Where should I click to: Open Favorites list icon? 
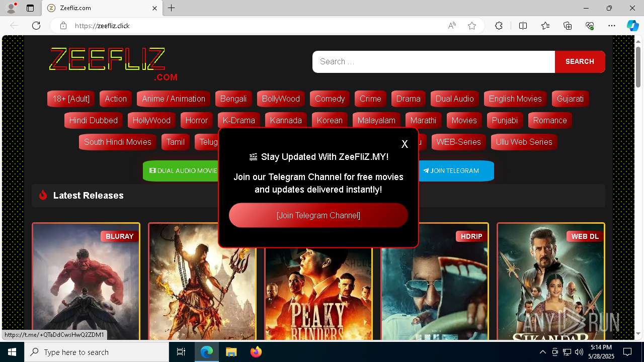pos(545,26)
